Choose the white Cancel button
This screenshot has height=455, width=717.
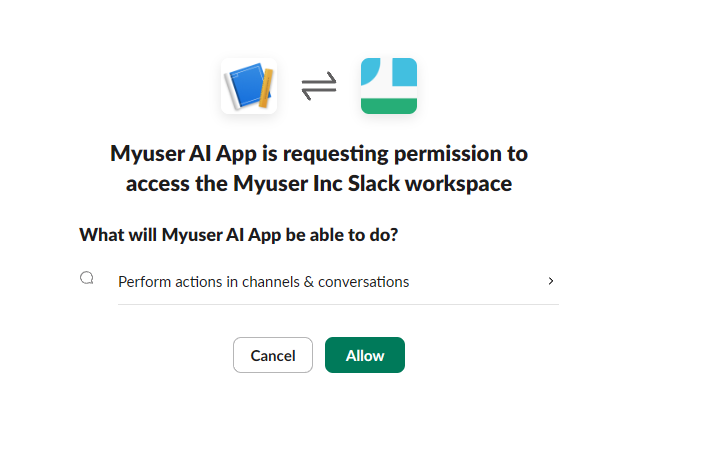[273, 355]
